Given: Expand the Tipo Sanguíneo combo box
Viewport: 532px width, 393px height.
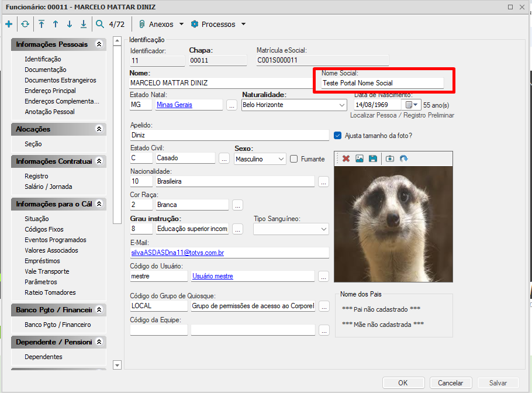Looking at the screenshot, I should click(x=324, y=229).
